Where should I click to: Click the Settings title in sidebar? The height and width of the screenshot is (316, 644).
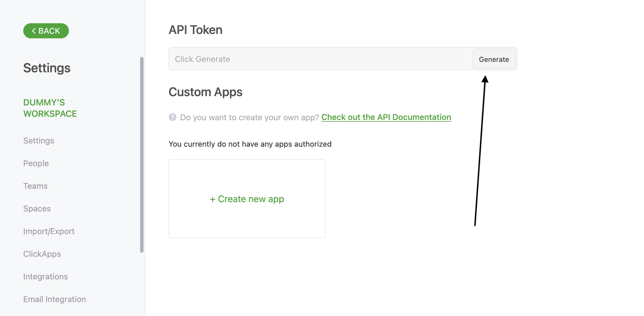pos(47,68)
